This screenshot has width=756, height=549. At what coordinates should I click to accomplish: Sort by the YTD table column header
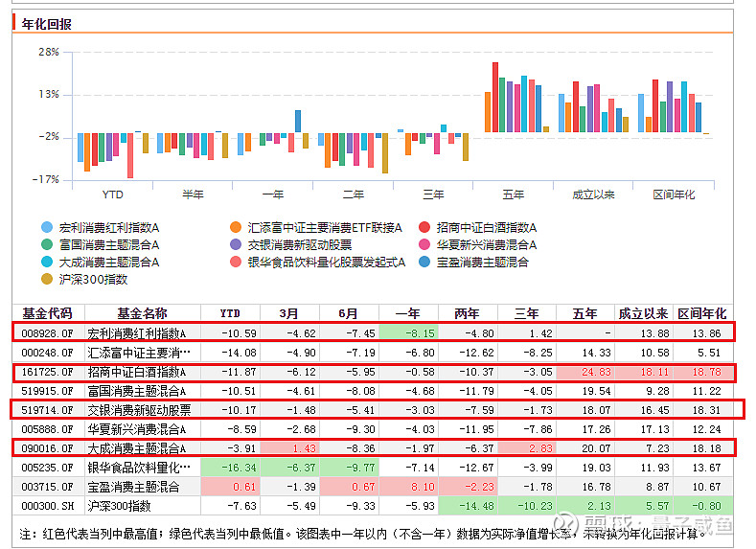tap(230, 314)
